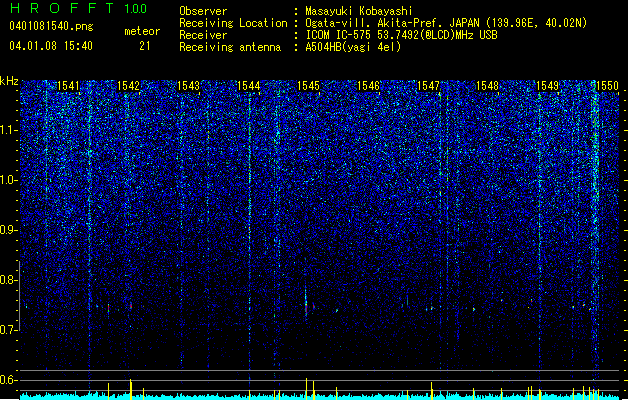629x400 pixels.
Task: Click the Receiving antenna label
Action: (230, 47)
